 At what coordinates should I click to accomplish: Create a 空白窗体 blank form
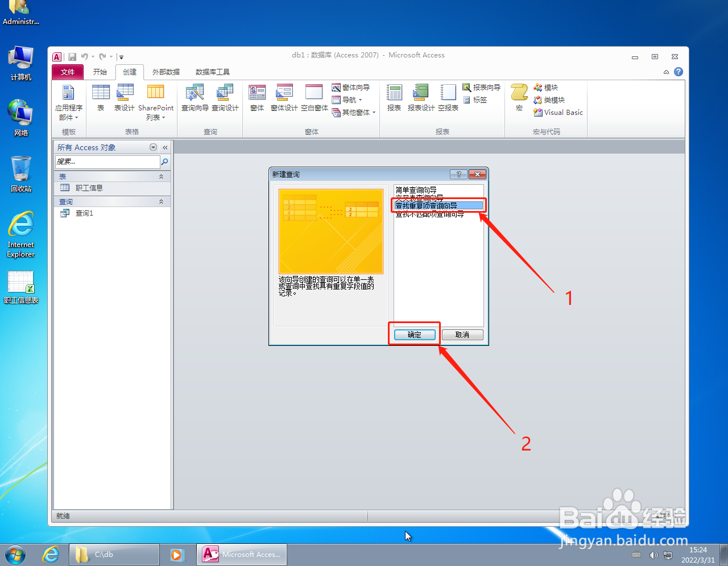pyautogui.click(x=314, y=98)
